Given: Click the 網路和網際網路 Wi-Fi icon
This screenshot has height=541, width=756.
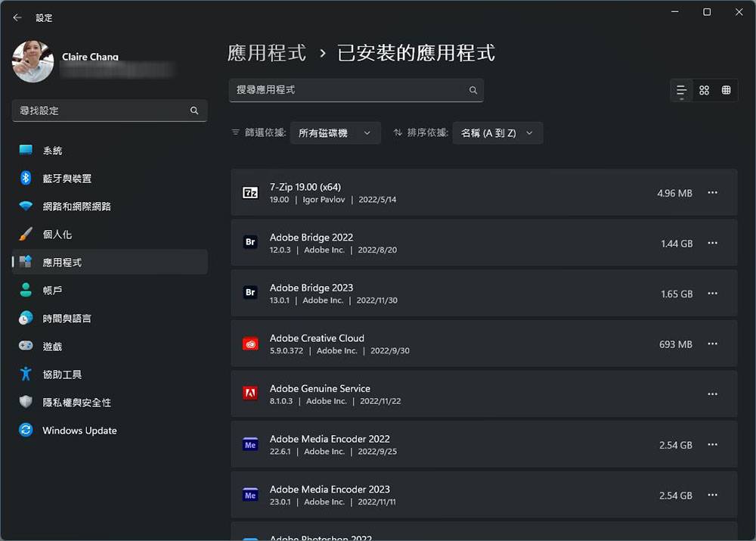Looking at the screenshot, I should tap(24, 206).
